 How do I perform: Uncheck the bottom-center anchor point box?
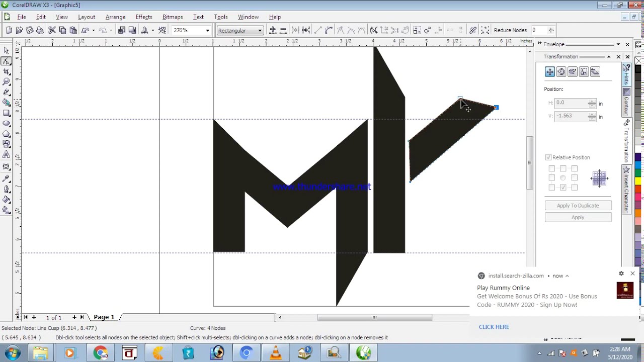click(563, 188)
